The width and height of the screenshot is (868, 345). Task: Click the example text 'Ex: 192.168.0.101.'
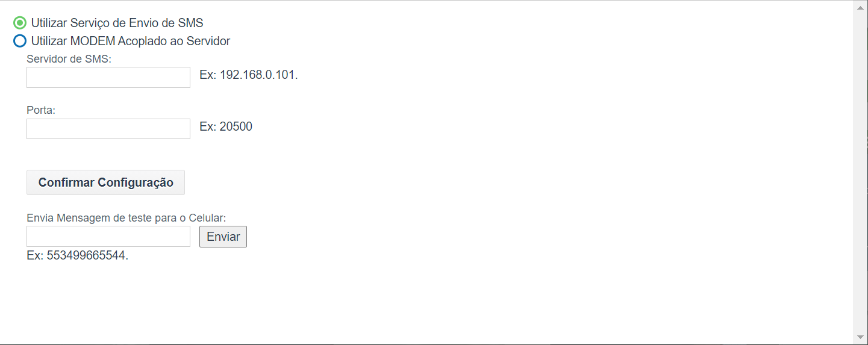[x=249, y=75]
